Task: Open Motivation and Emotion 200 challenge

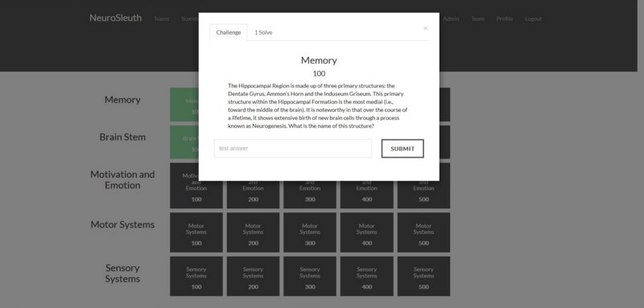Action: (x=253, y=195)
